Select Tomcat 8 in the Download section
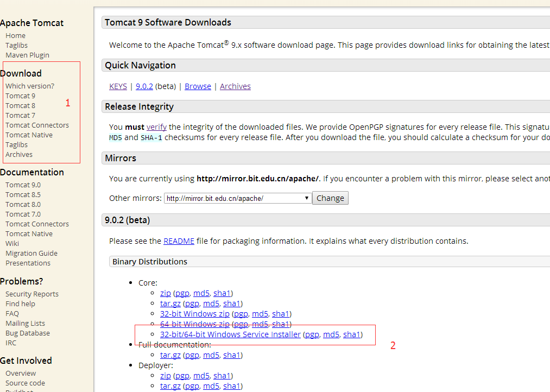Screen dimensions: 550x392 click(20, 105)
